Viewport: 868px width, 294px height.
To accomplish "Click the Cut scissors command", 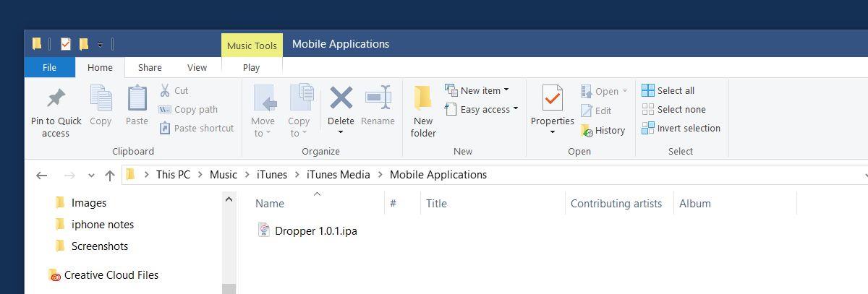I will [x=174, y=90].
